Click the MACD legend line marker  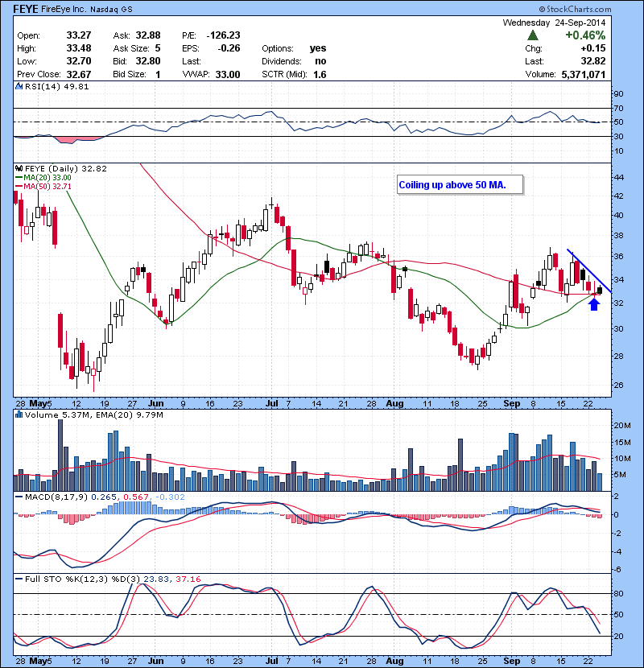click(19, 497)
